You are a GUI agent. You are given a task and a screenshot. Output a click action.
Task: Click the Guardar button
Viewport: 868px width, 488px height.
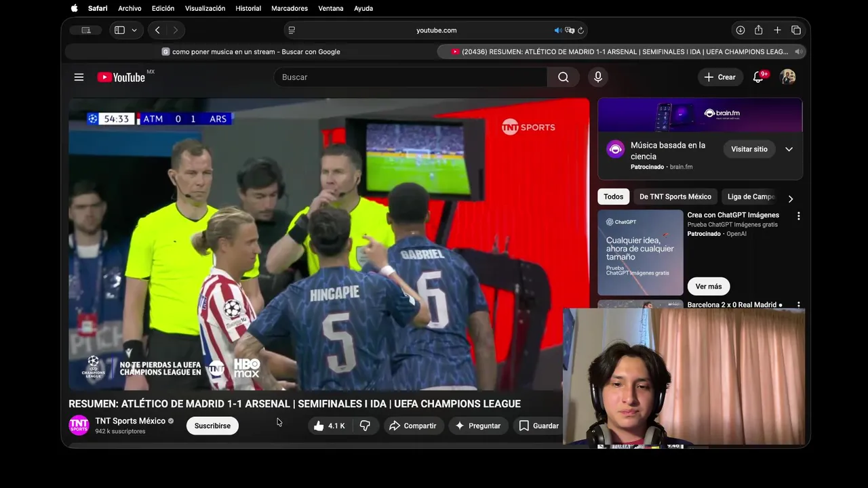tap(538, 426)
